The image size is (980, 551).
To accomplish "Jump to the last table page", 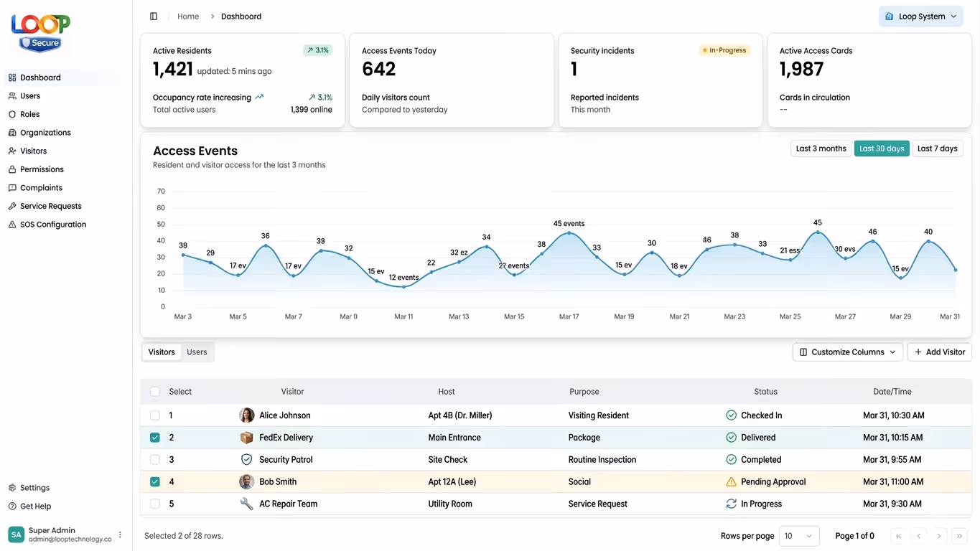I will click(x=959, y=536).
